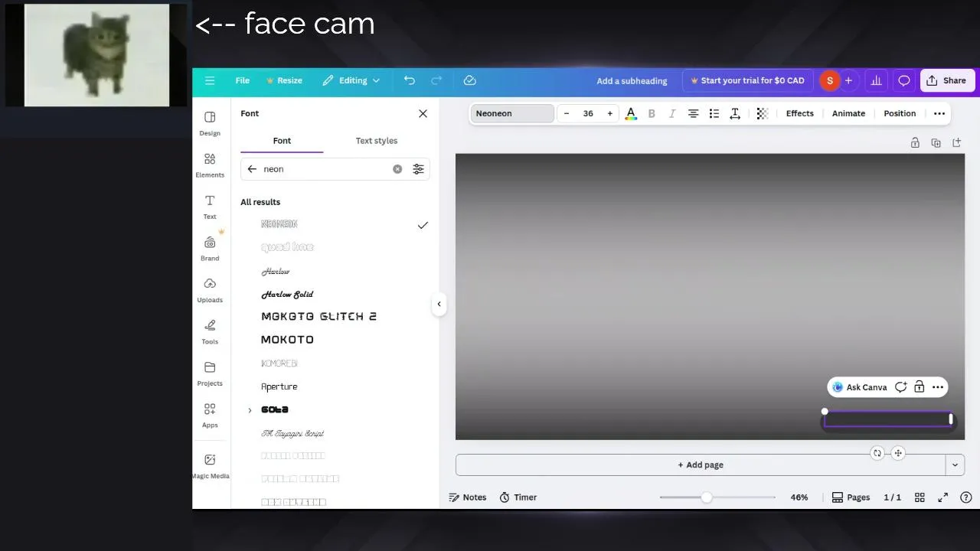Screen dimensions: 980x551
Task: Lock the page icon
Action: pyautogui.click(x=915, y=142)
